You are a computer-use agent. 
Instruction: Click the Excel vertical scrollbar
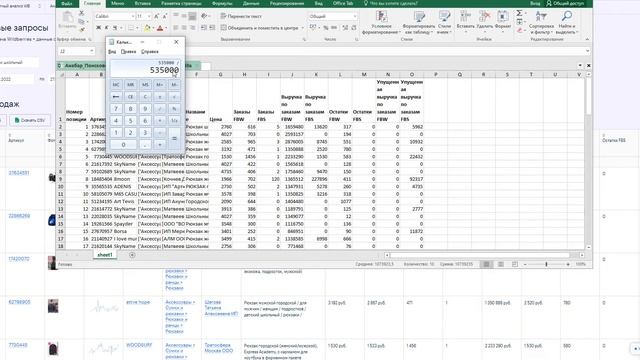[589, 161]
